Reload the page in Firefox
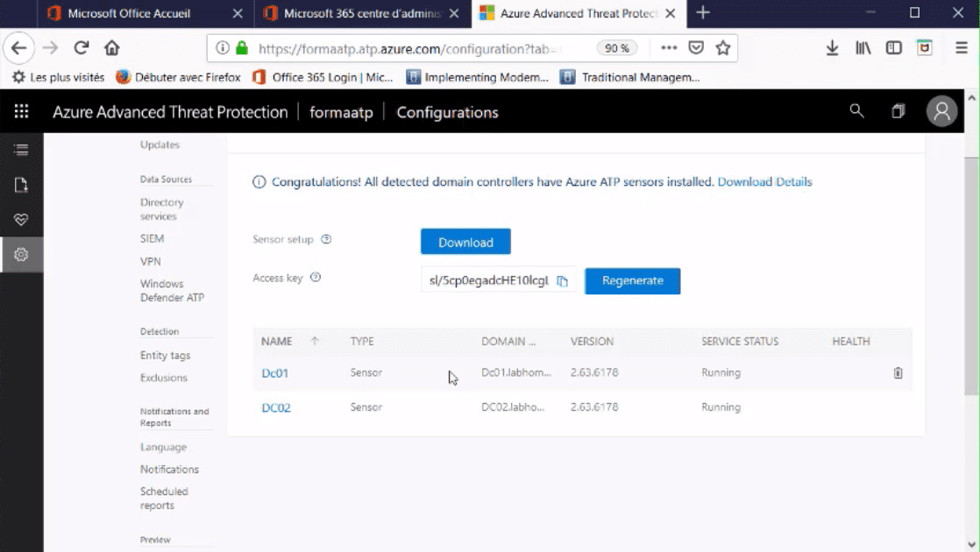Image resolution: width=980 pixels, height=552 pixels. click(x=82, y=48)
